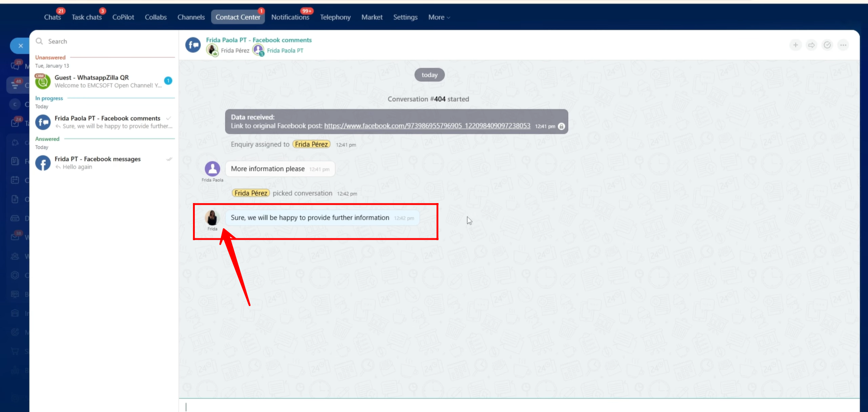Click the checkmark circle icon in chat header
This screenshot has height=412, width=868.
point(827,45)
